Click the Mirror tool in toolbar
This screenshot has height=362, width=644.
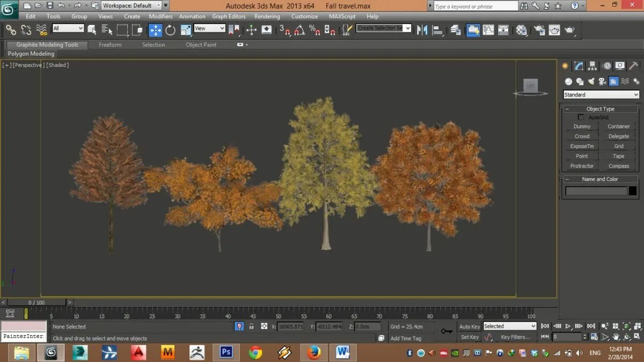point(422,30)
